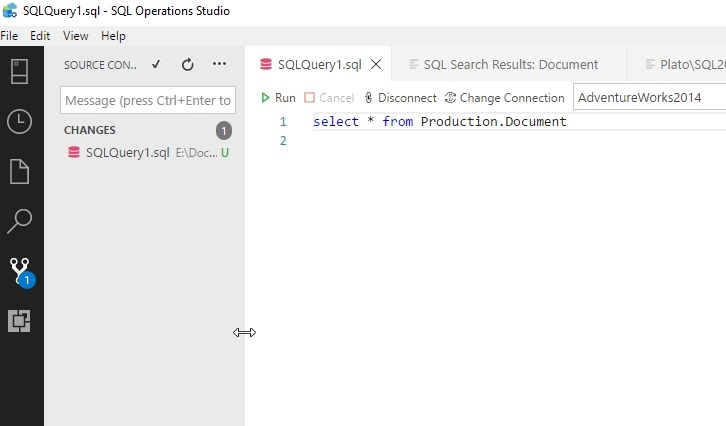
Task: Open the Explorer file icon
Action: tap(20, 171)
